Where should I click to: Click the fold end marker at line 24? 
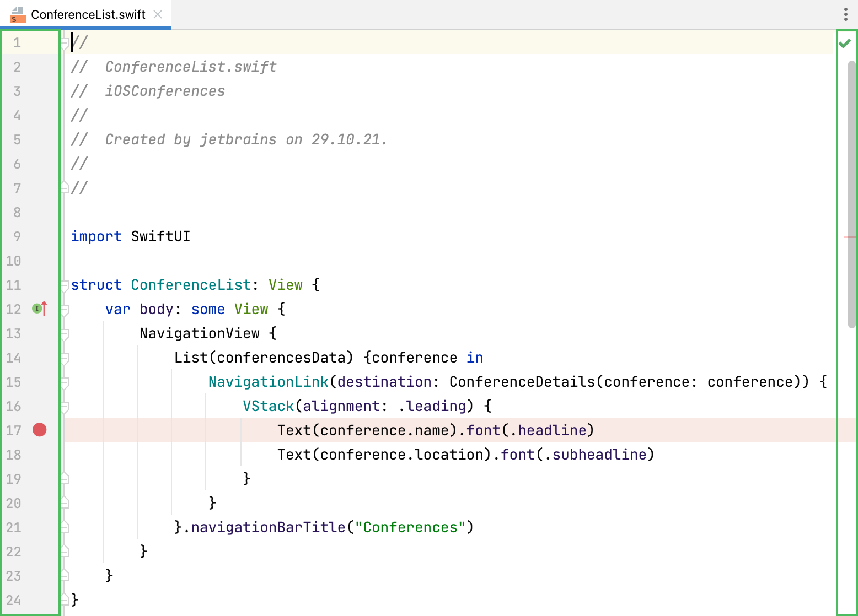pyautogui.click(x=65, y=599)
